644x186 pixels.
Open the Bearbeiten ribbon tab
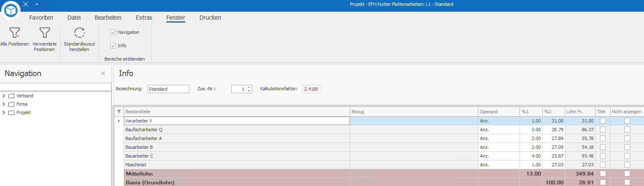click(108, 18)
